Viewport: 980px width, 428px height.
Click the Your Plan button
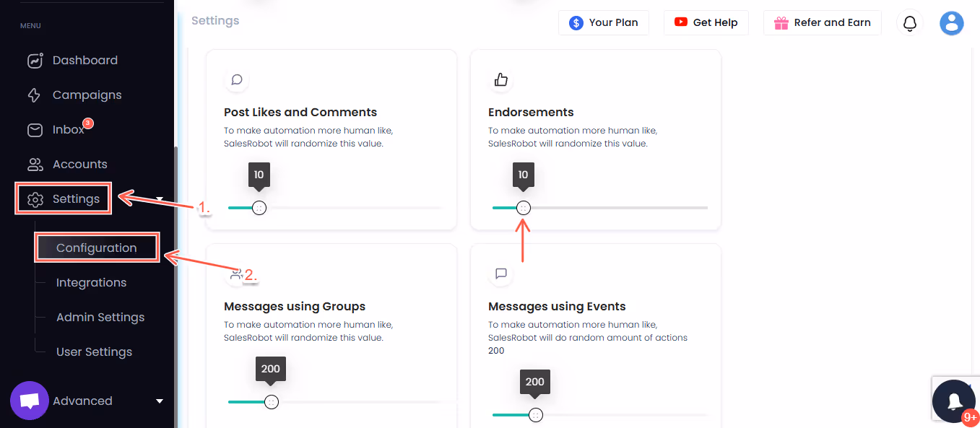(x=604, y=22)
